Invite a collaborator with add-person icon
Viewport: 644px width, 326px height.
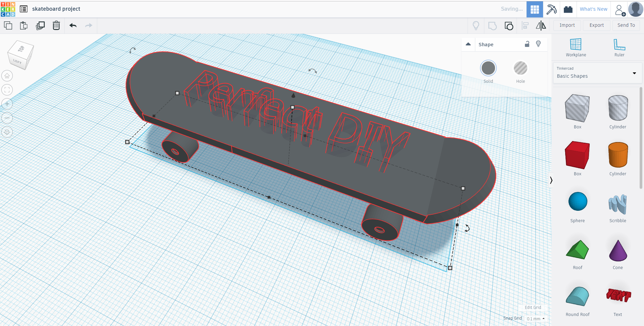pos(620,10)
